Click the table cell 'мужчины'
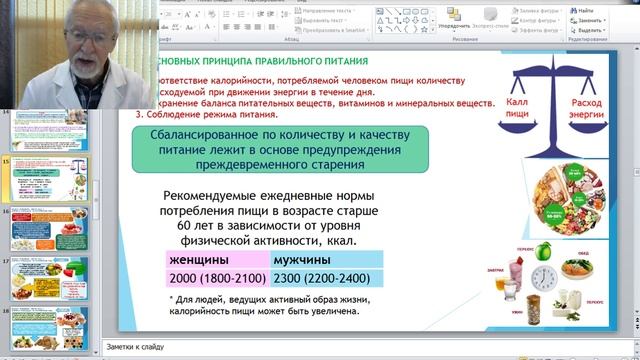Screen dimensions: 640x360 click(327, 260)
